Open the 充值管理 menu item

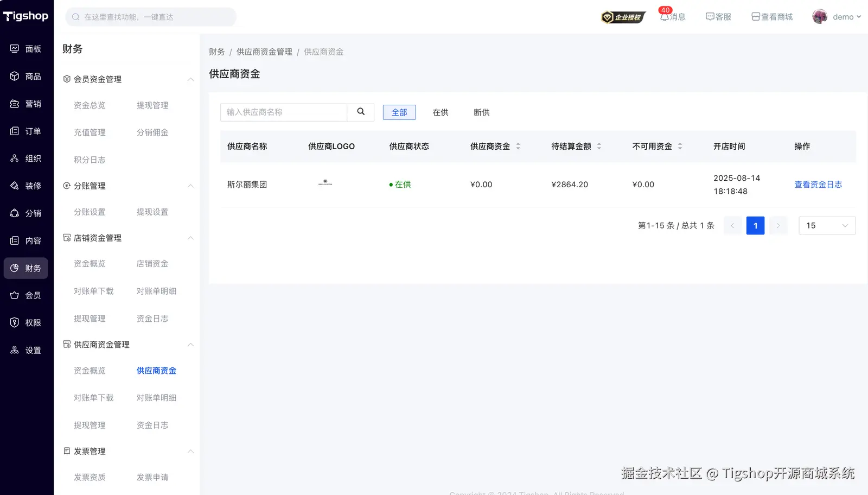90,132
